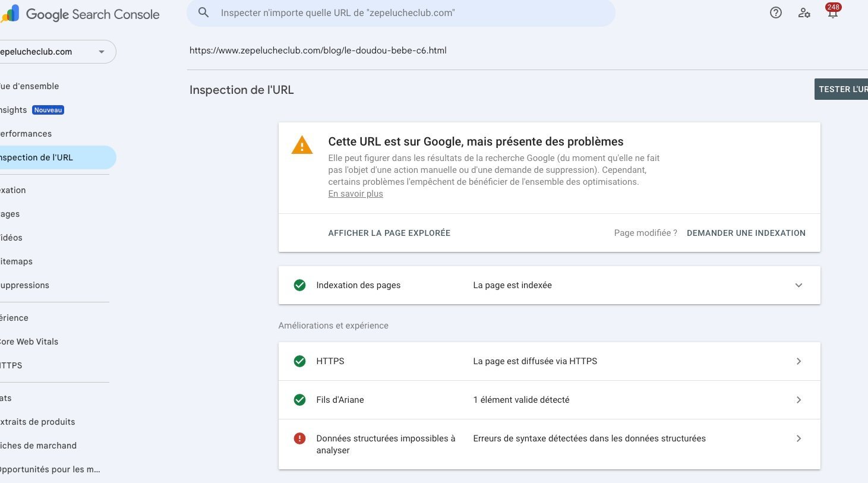Screen dimensions: 868x483
Task: Open Vidéos sidebar item
Action: click(x=11, y=238)
